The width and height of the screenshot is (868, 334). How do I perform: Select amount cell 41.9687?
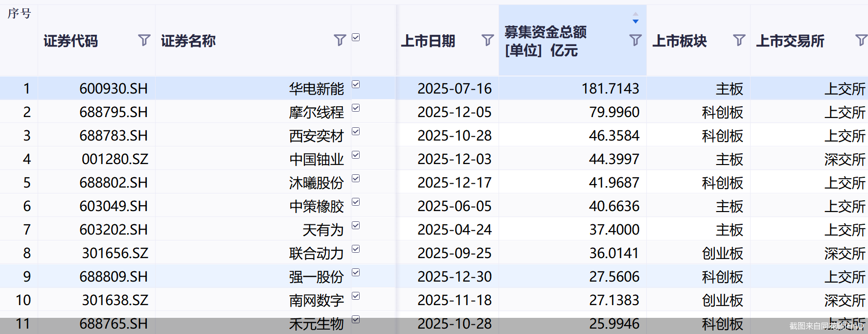point(614,183)
